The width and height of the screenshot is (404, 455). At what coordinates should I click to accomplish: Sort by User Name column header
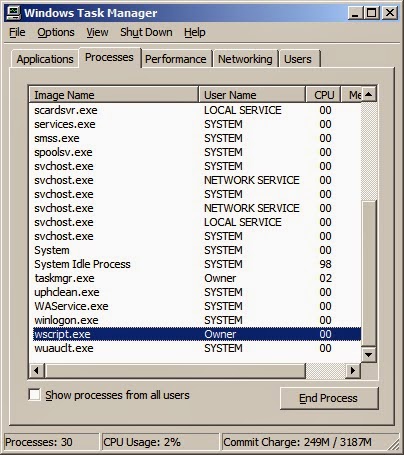[x=252, y=95]
